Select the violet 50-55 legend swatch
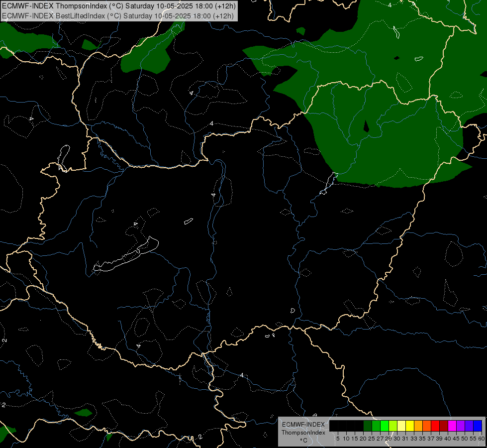The image size is (487, 448). [469, 426]
